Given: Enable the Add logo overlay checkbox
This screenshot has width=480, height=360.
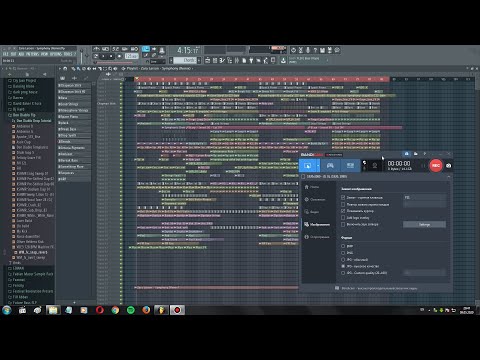Looking at the screenshot, I should 343,218.
